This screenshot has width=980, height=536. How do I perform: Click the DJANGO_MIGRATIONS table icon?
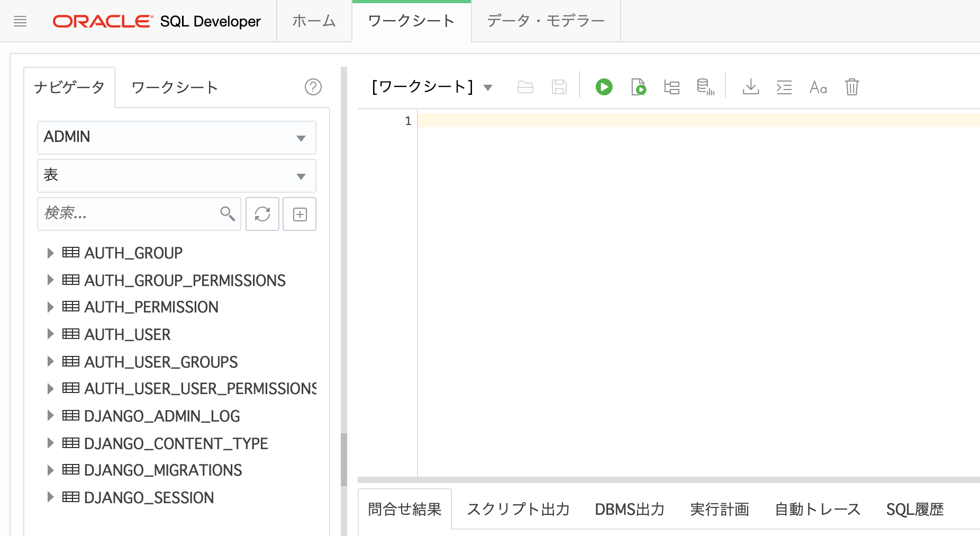tap(71, 470)
